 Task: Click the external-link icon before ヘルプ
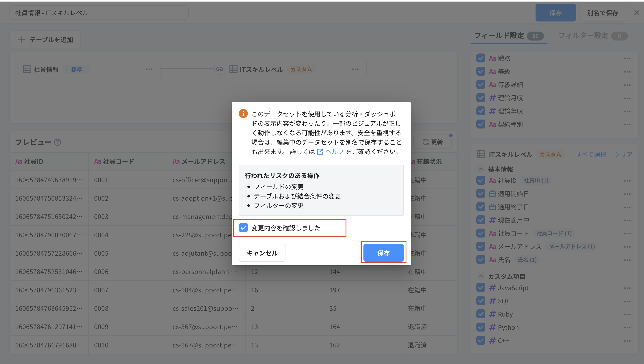coord(320,152)
